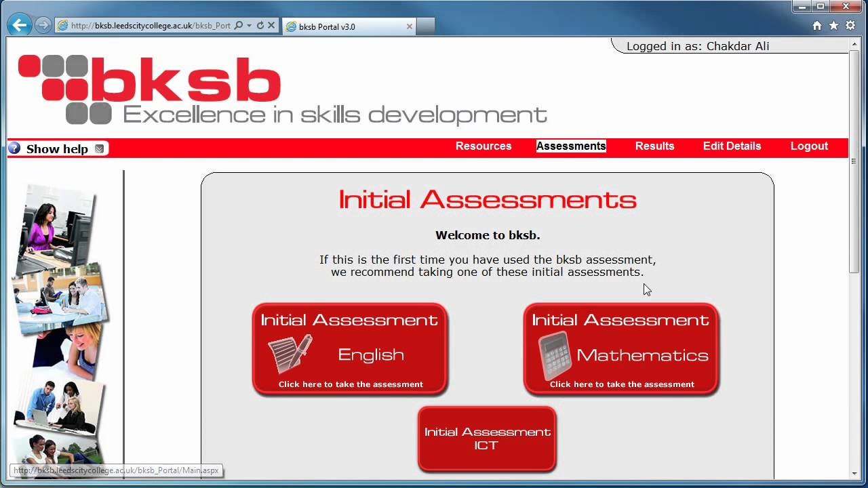Viewport: 868px width, 488px height.
Task: Toggle the Show help panel arrow
Action: tap(100, 148)
